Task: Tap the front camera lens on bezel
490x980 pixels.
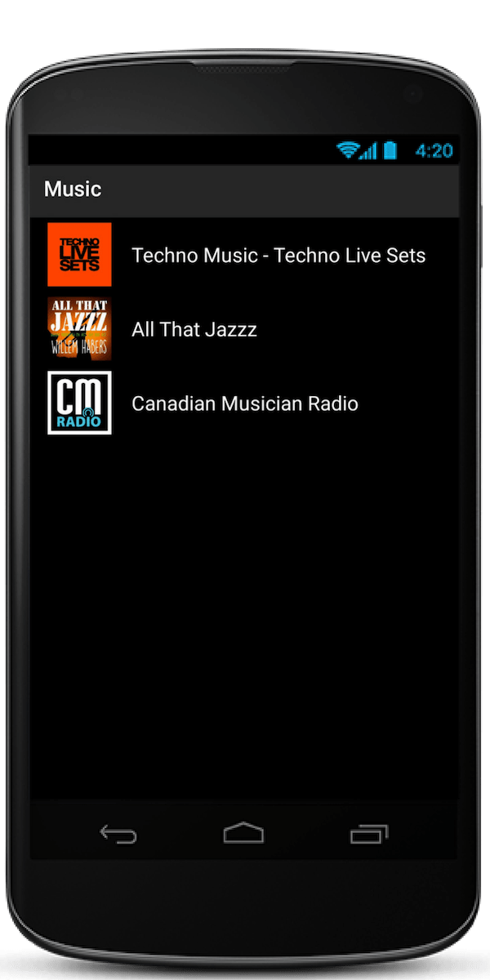Action: 414,95
